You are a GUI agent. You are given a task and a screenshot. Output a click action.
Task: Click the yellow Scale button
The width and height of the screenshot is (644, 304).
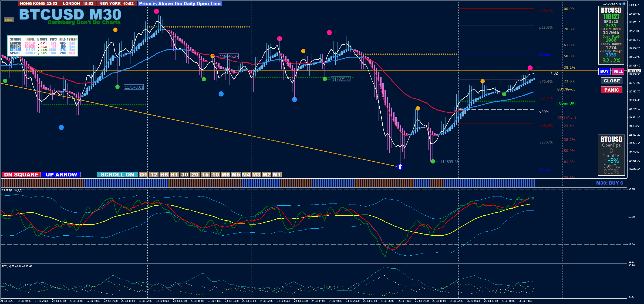[9, 20]
